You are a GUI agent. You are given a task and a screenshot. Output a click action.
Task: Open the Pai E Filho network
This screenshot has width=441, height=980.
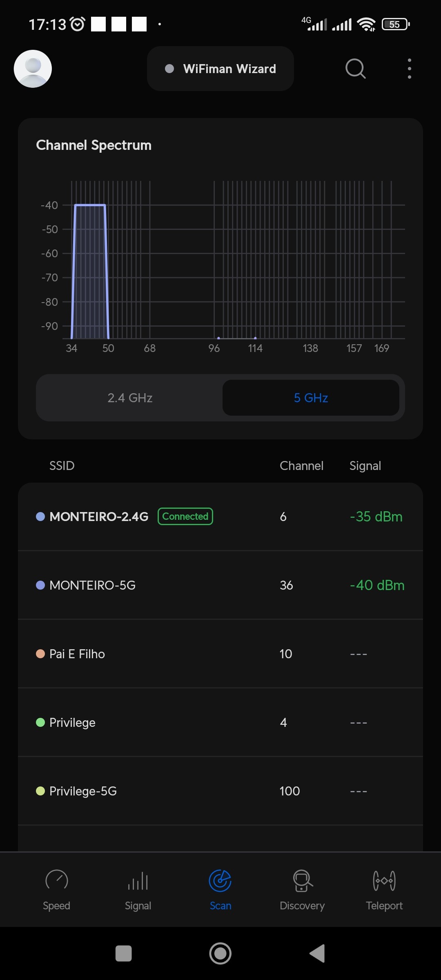[220, 654]
